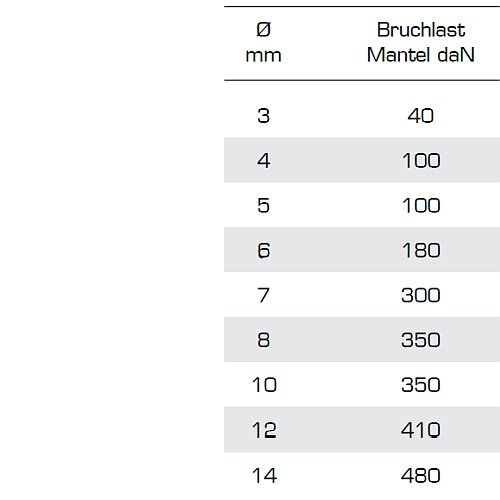Click the 480 breaking load value
This screenshot has height=500, width=500.
(x=421, y=476)
